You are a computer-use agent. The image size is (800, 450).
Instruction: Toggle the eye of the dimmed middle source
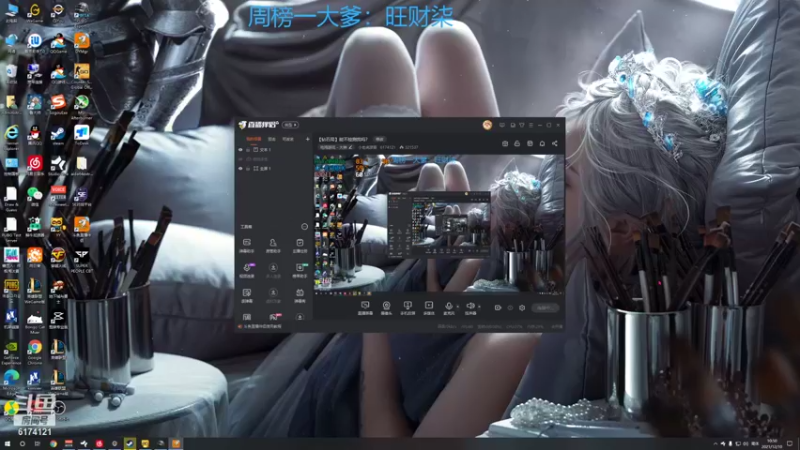(241, 159)
